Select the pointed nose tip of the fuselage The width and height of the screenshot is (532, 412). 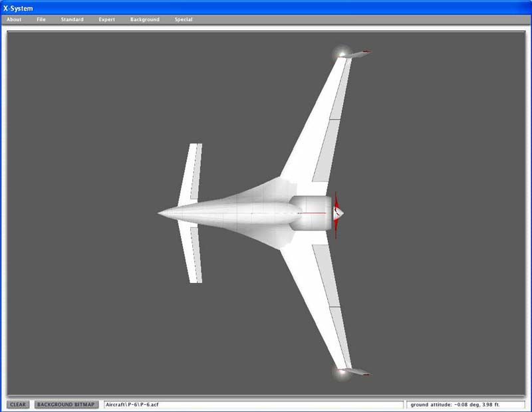160,213
